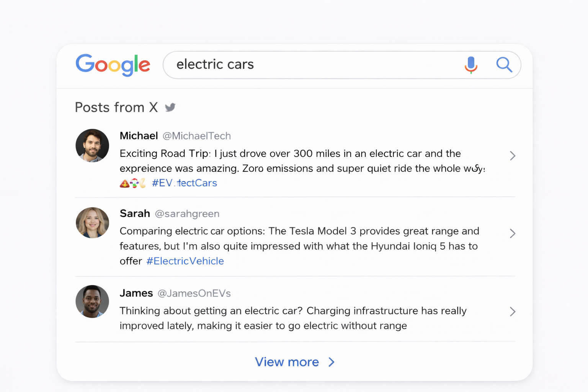This screenshot has width=588, height=392.
Task: Open Sarah's profile picture
Action: point(92,223)
